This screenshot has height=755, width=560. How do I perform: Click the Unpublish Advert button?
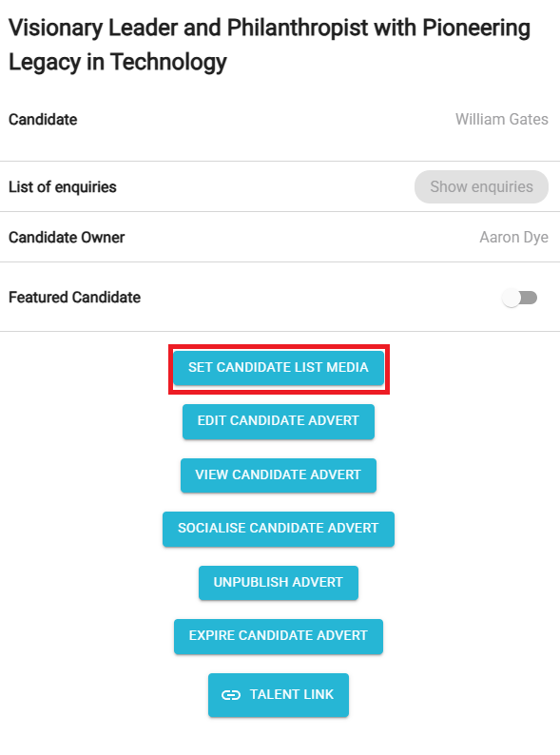point(279,583)
